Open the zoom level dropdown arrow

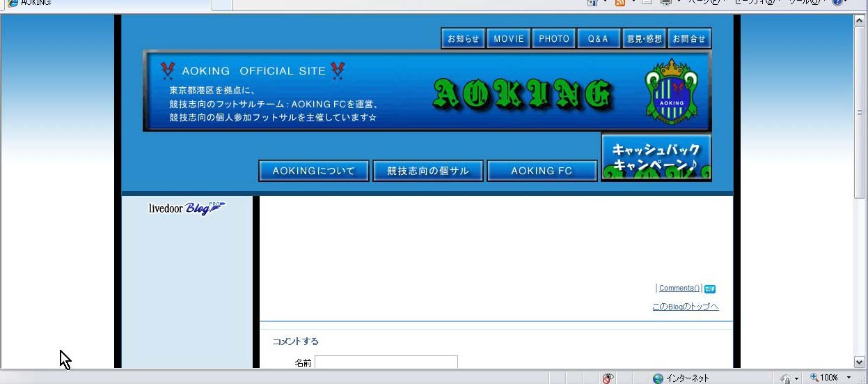pos(849,378)
